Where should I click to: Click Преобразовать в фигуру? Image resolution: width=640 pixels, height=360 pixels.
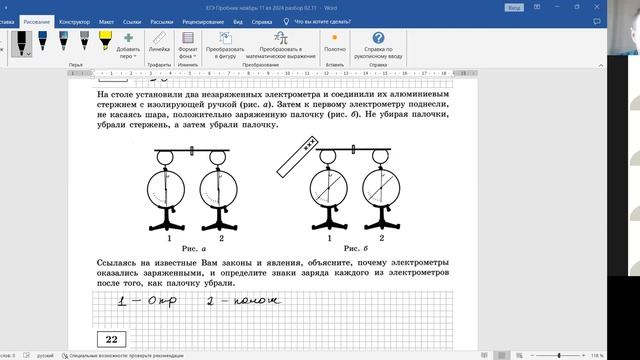[225, 46]
